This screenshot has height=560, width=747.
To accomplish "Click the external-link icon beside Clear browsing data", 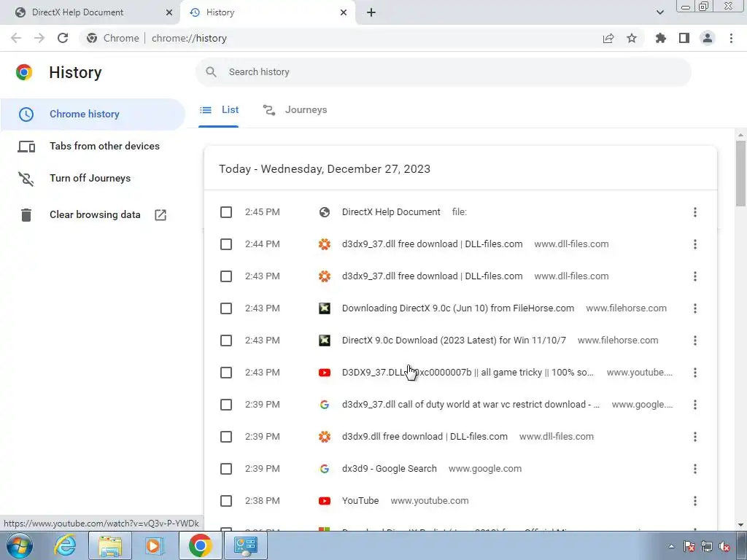I will (x=160, y=215).
